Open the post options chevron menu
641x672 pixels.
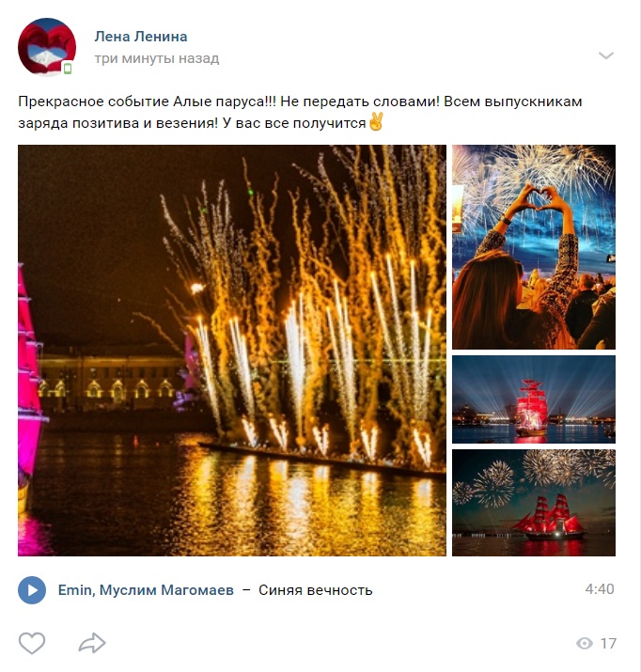click(x=606, y=55)
